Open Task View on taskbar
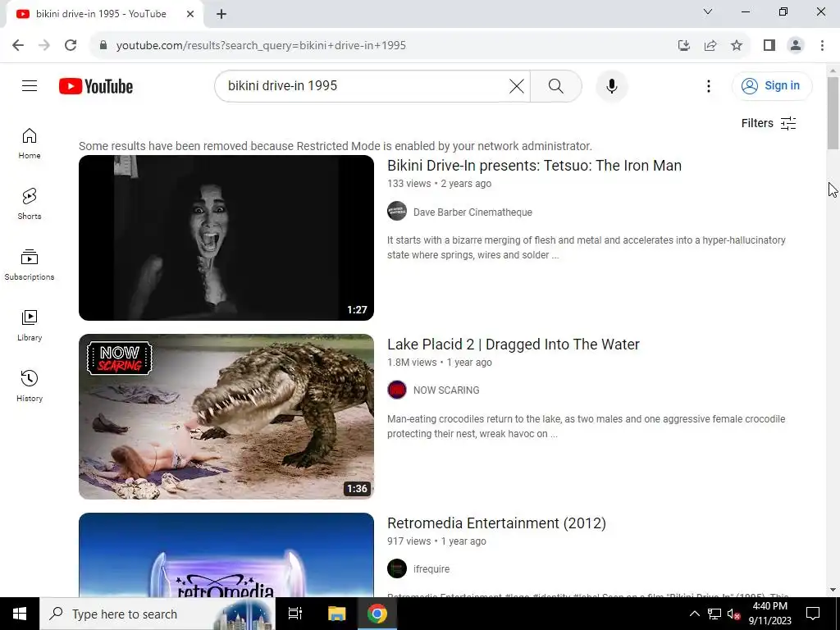Viewport: 840px width, 630px height. tap(294, 614)
